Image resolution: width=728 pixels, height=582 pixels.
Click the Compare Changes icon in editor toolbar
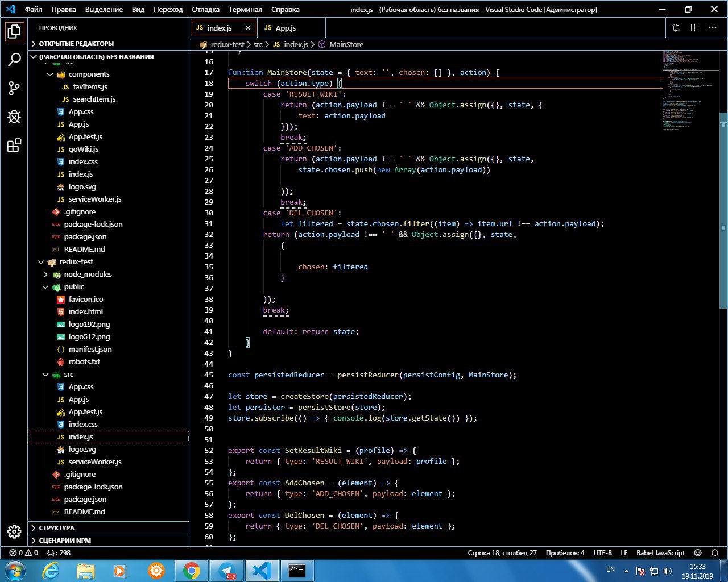click(x=676, y=28)
